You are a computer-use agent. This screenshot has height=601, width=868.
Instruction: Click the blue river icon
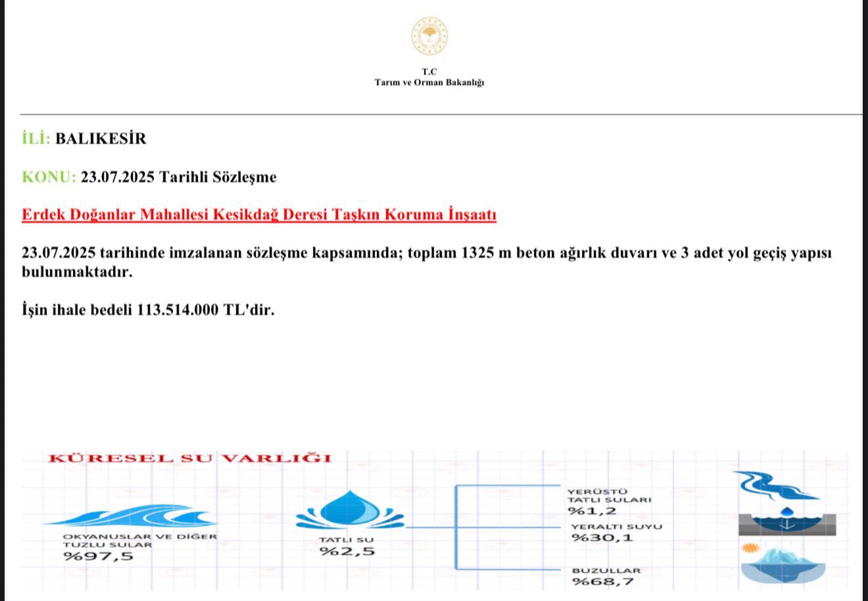tap(776, 486)
